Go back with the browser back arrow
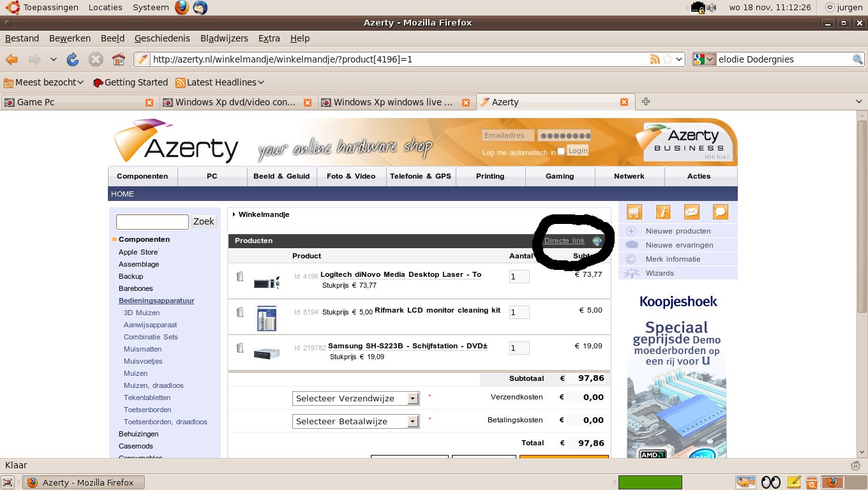Viewport: 868px width, 490px height. 11,59
